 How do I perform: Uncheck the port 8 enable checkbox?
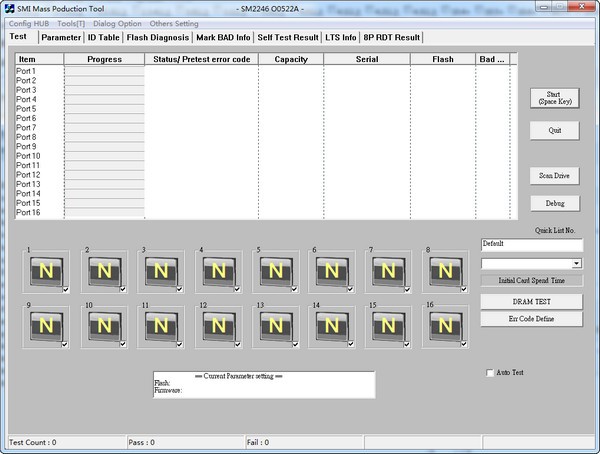[464, 289]
